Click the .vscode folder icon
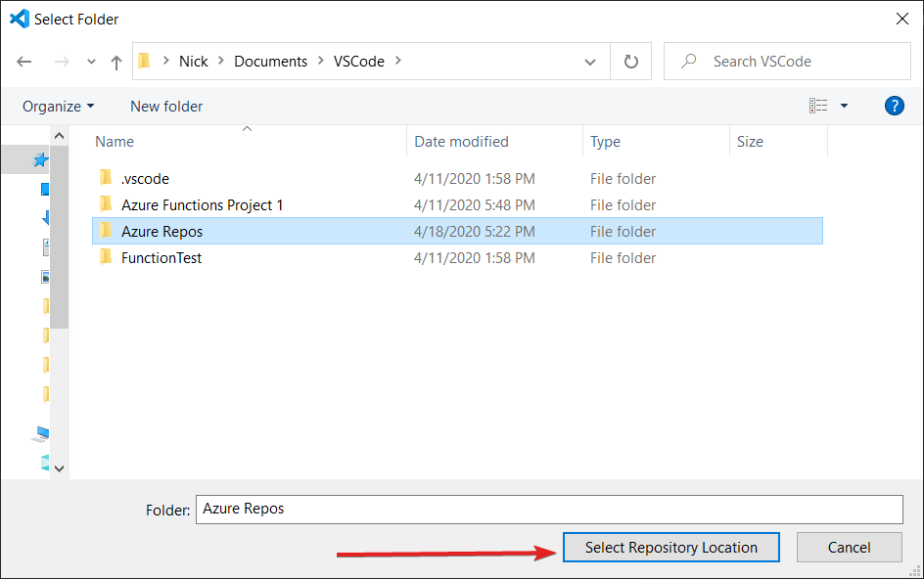 coord(106,177)
